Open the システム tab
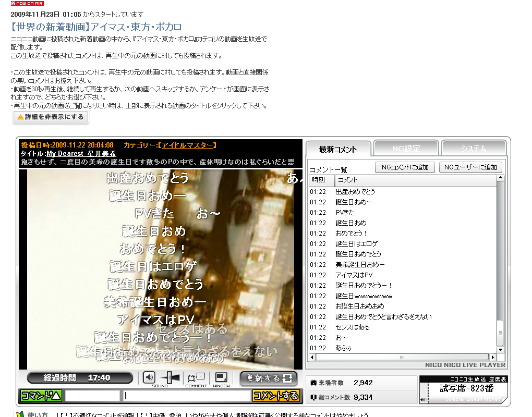 474,148
